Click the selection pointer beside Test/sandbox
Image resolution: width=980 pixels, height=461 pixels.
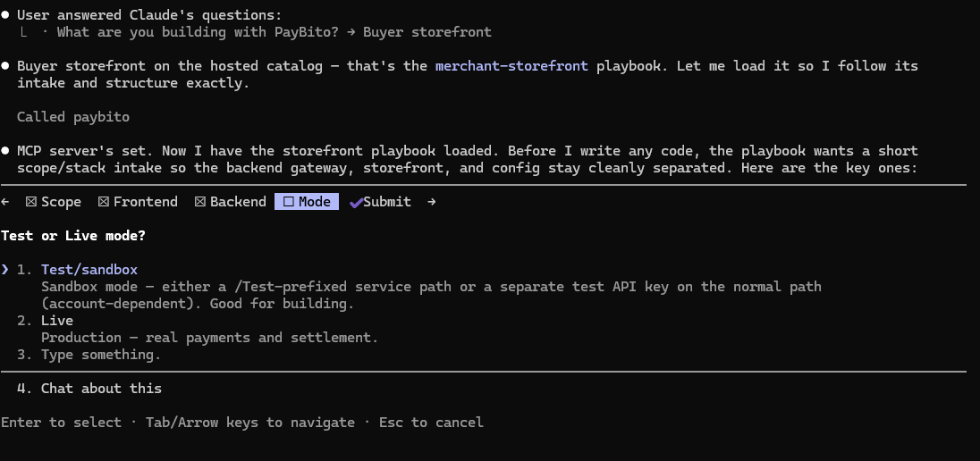tap(5, 270)
